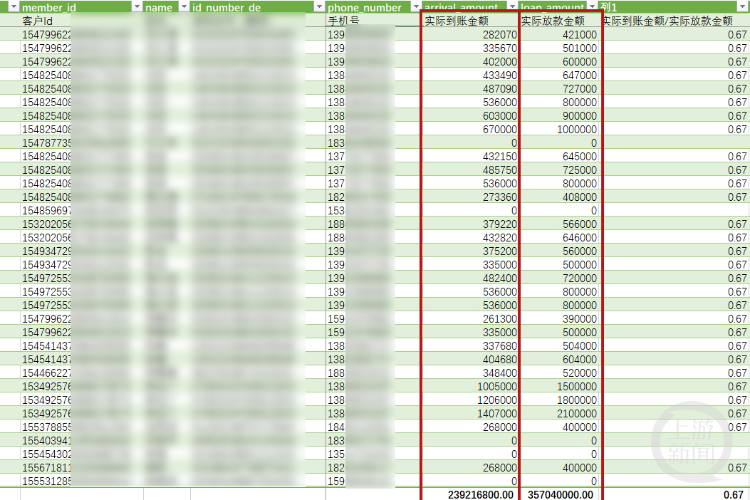Select cell with value 566000
The width and height of the screenshot is (750, 500).
tap(559, 224)
